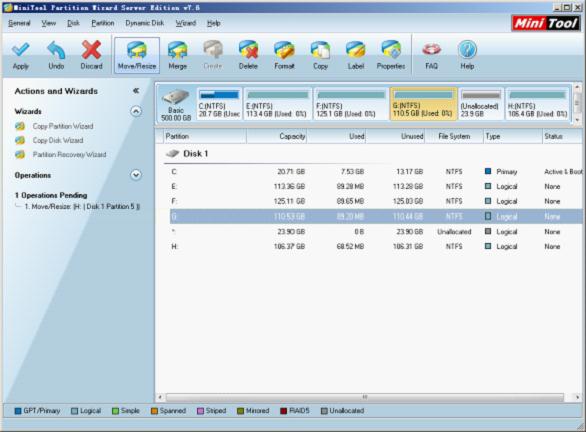The width and height of the screenshot is (586, 432).
Task: Click RAID5 dark red legend swatch
Action: (284, 411)
